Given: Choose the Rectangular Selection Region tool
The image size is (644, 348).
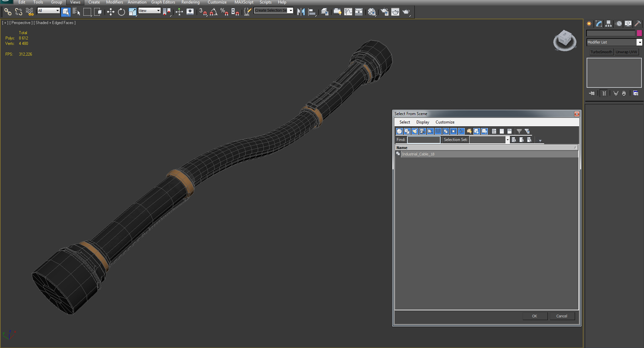Looking at the screenshot, I should [x=87, y=12].
